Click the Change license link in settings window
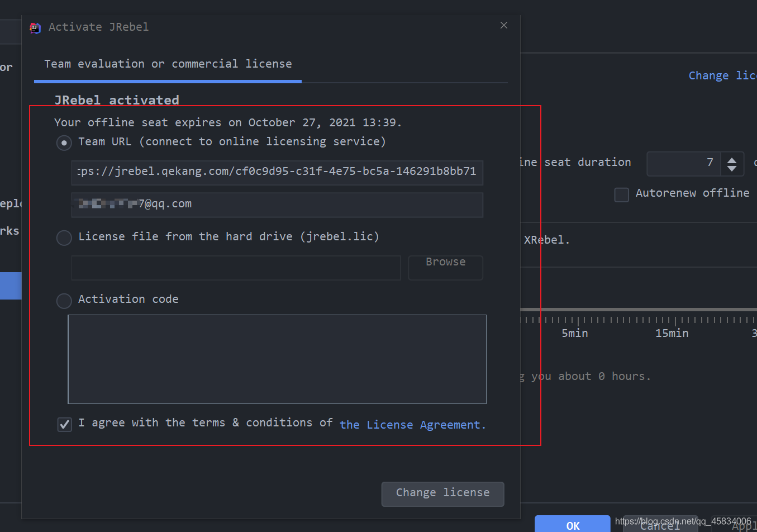The image size is (757, 532). tap(722, 75)
